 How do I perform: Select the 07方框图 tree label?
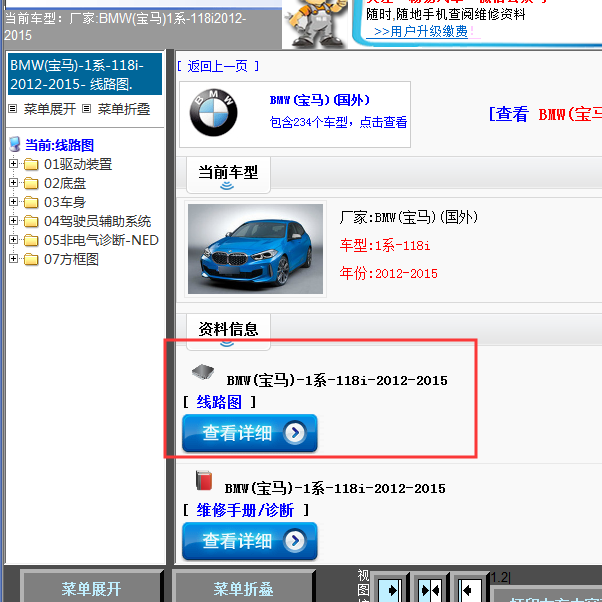[71, 259]
